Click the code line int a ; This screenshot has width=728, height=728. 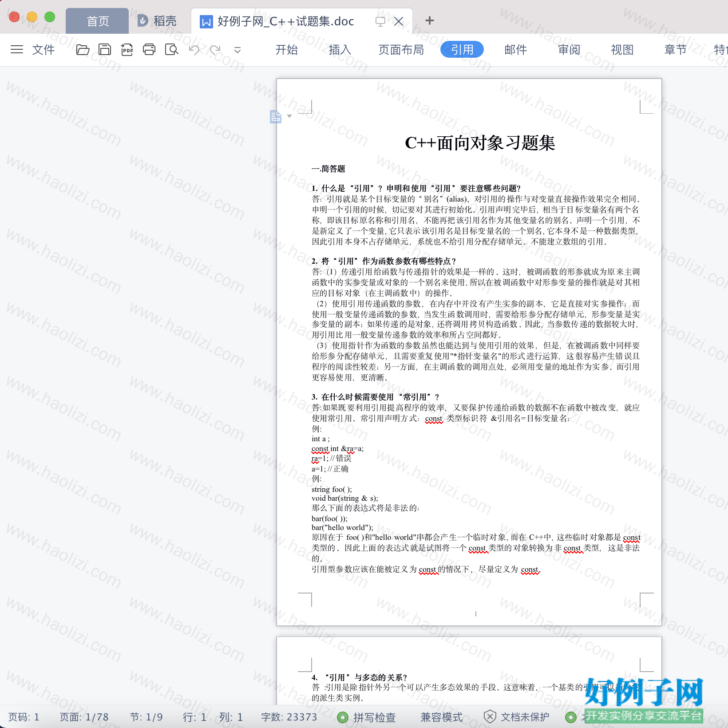(320, 439)
